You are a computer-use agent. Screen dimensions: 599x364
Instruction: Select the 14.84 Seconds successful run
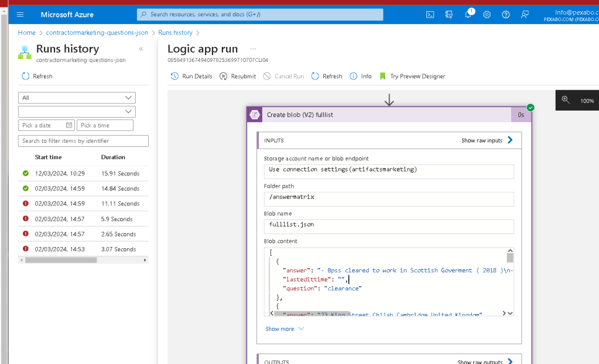click(83, 188)
